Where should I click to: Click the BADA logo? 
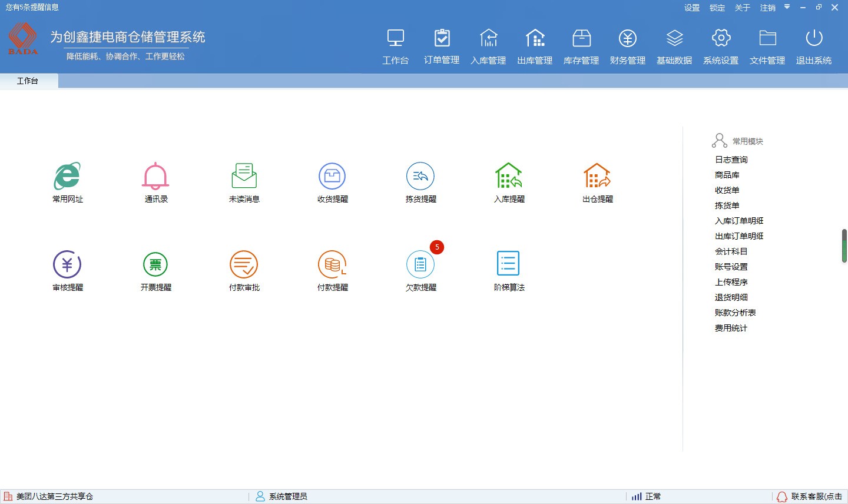tap(23, 38)
